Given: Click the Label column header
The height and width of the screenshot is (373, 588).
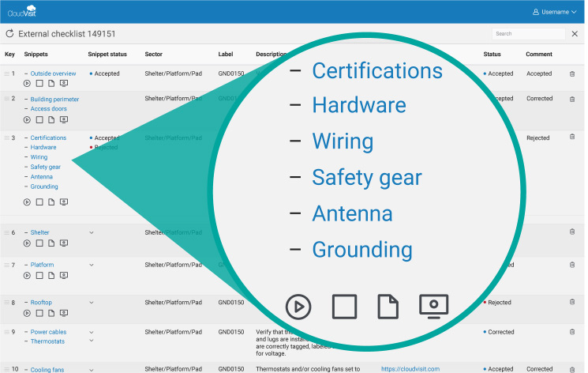Looking at the screenshot, I should pos(226,54).
